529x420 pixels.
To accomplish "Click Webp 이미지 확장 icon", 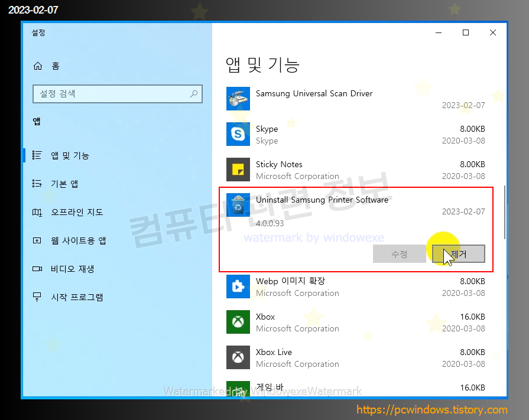I will pyautogui.click(x=238, y=286).
